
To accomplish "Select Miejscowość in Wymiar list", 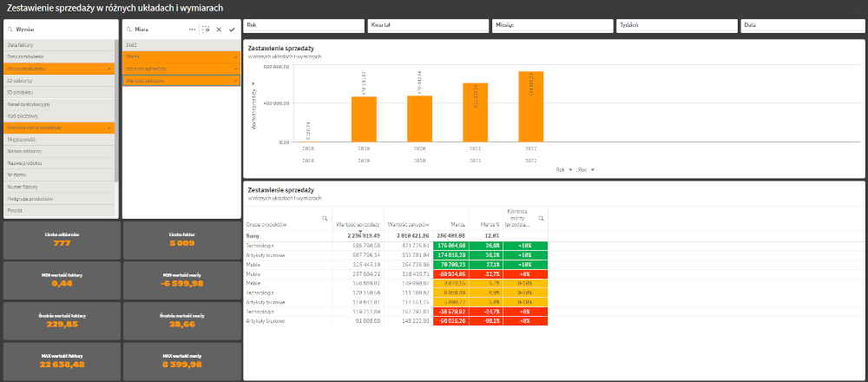I will [x=59, y=140].
